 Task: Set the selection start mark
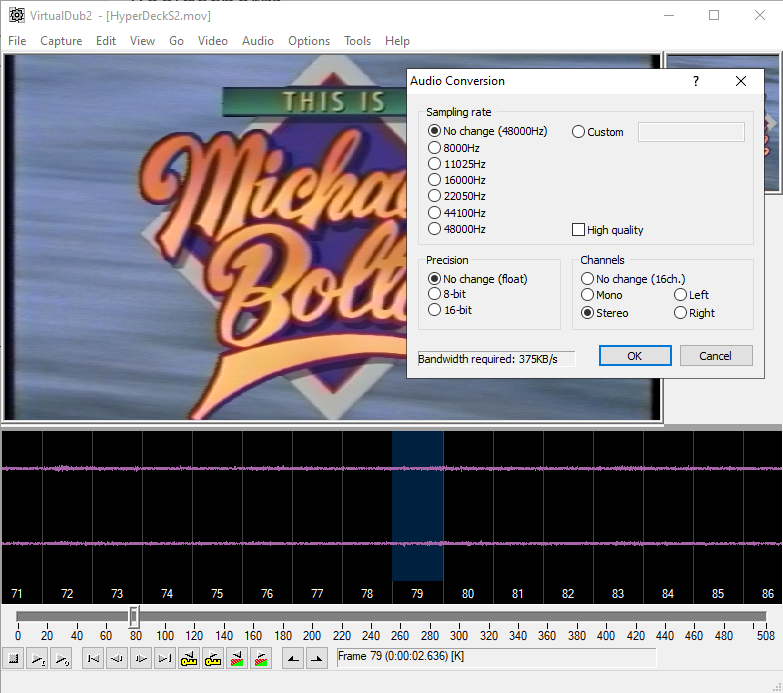coord(293,659)
